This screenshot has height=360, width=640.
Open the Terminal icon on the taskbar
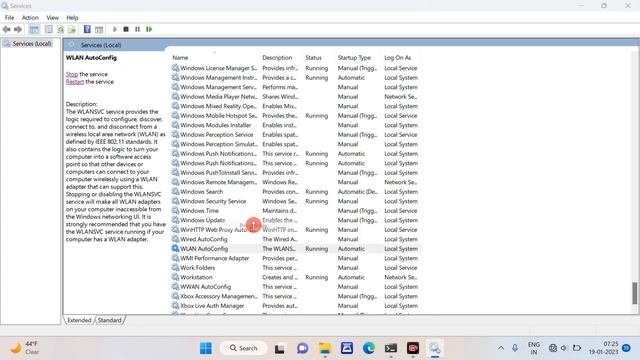[x=391, y=348]
